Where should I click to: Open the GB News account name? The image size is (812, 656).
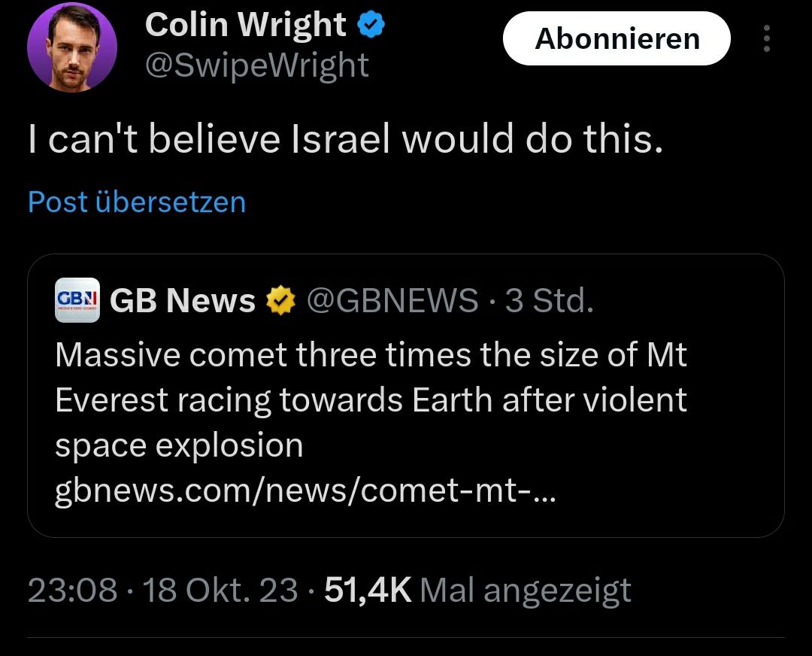click(183, 301)
